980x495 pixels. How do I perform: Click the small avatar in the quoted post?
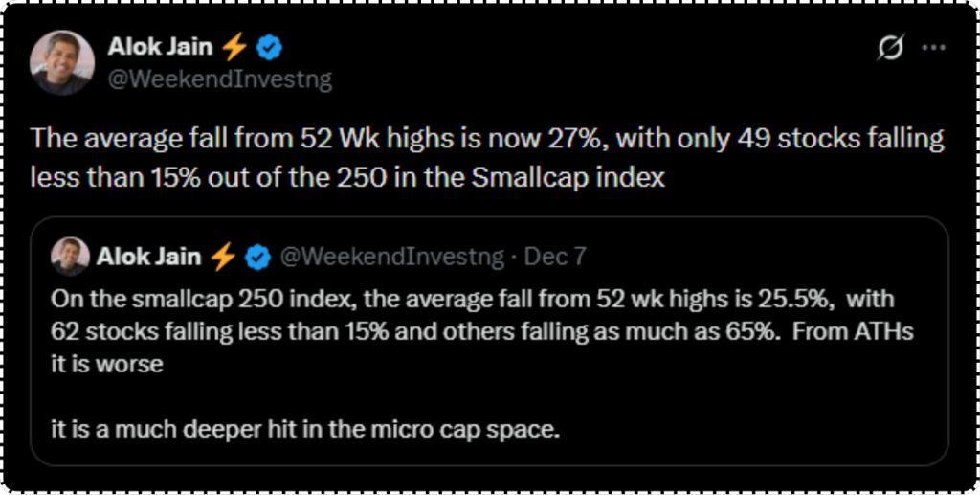69,257
